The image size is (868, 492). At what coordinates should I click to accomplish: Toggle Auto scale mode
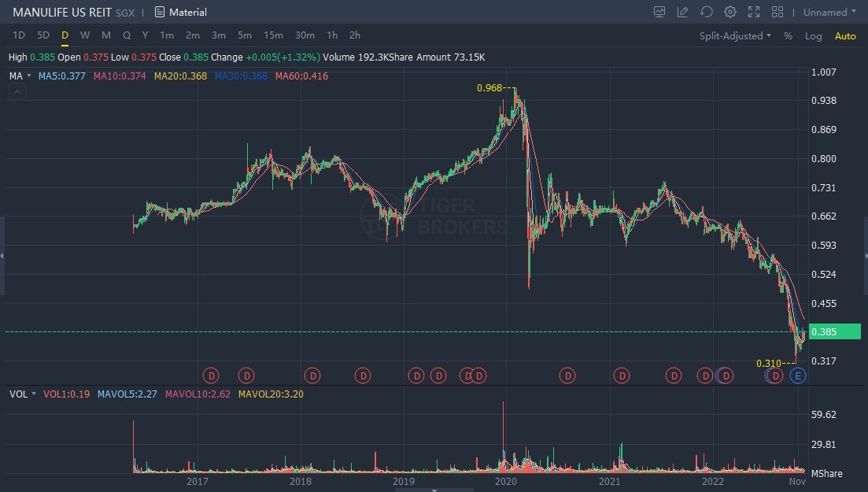point(845,36)
